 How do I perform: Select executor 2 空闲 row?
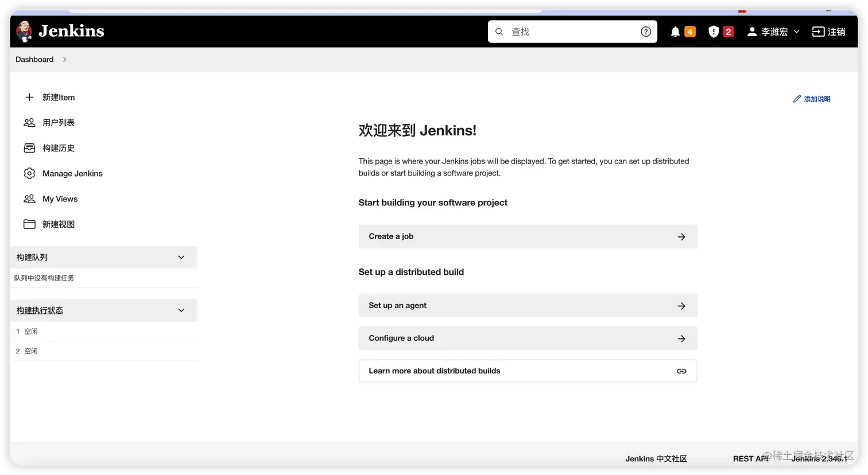pos(104,351)
